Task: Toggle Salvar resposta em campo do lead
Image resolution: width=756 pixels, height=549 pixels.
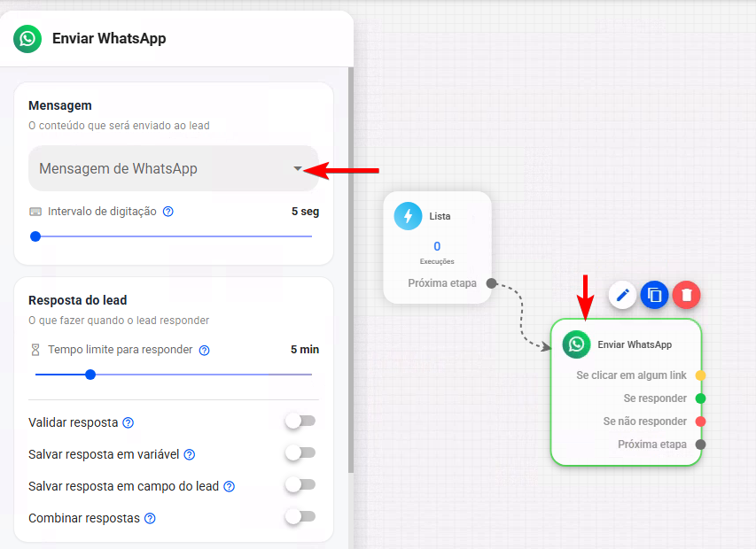Action: pos(300,485)
